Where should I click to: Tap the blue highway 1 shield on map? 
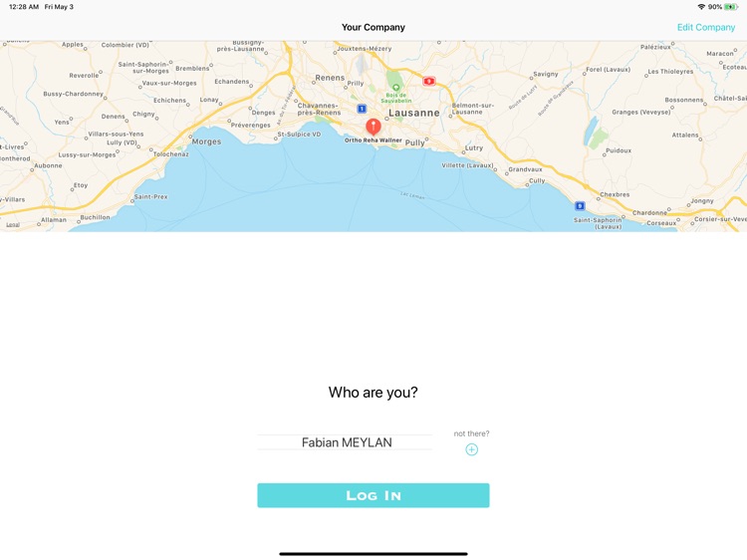click(362, 109)
